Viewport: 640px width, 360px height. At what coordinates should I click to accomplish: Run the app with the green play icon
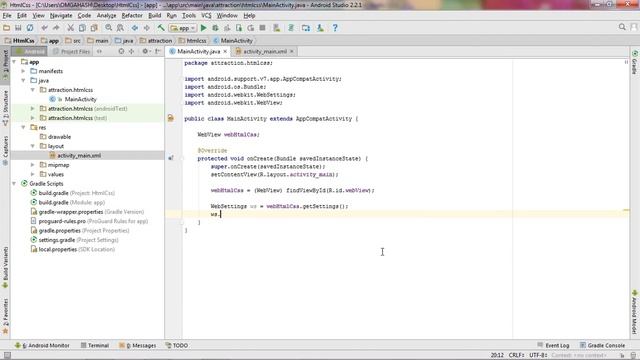203,28
